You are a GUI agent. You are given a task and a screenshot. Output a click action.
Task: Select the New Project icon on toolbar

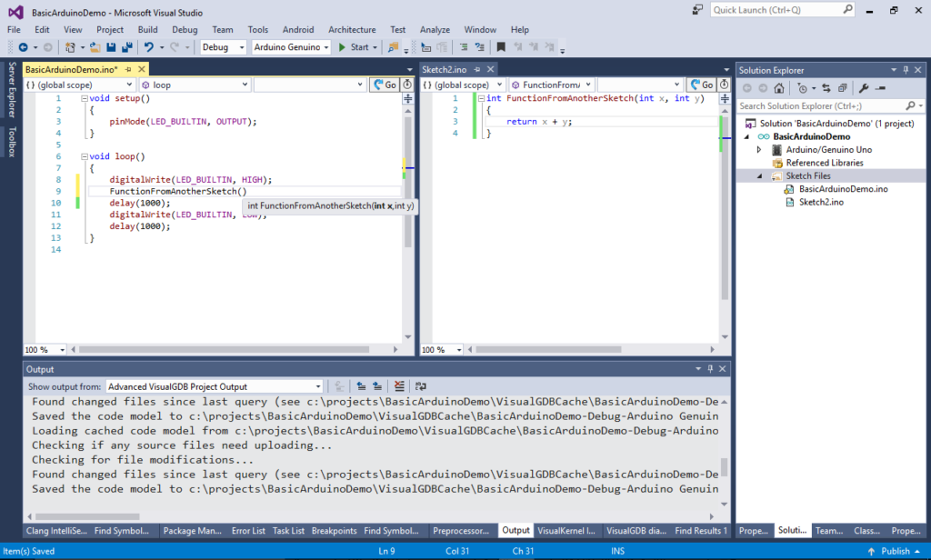point(70,46)
